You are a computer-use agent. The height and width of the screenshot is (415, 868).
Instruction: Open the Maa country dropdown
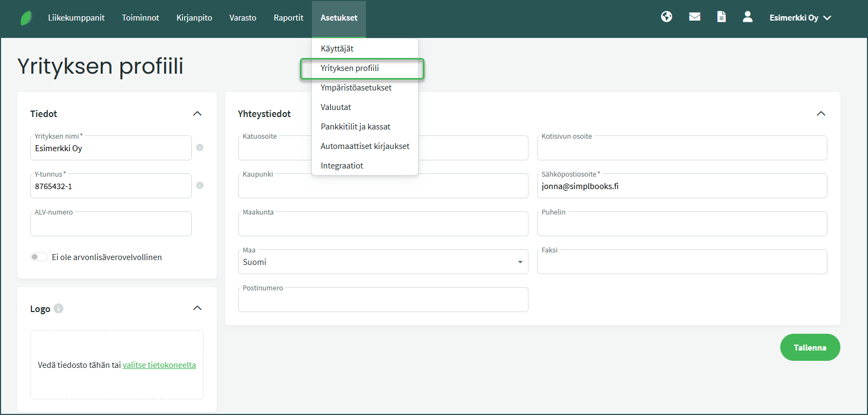383,262
